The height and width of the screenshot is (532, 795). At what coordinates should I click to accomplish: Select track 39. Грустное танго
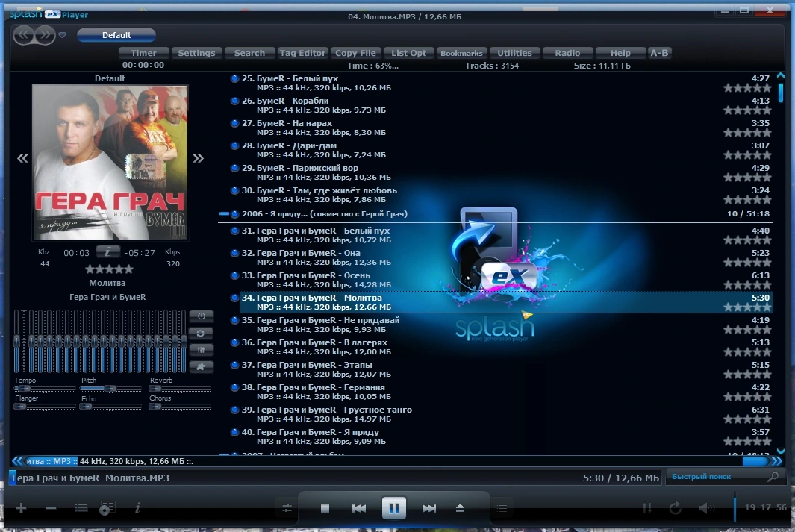[x=500, y=414]
